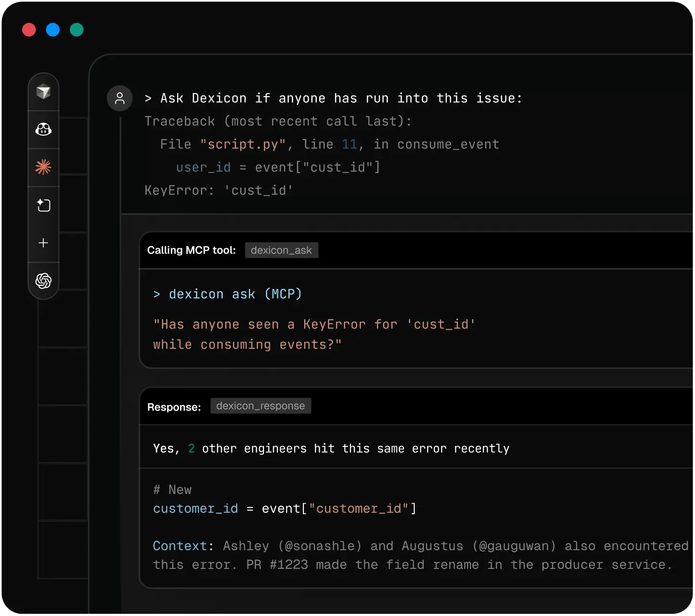This screenshot has height=616, width=695.
Task: Click the '> dexicon ask (MCP)' command line
Action: (228, 294)
